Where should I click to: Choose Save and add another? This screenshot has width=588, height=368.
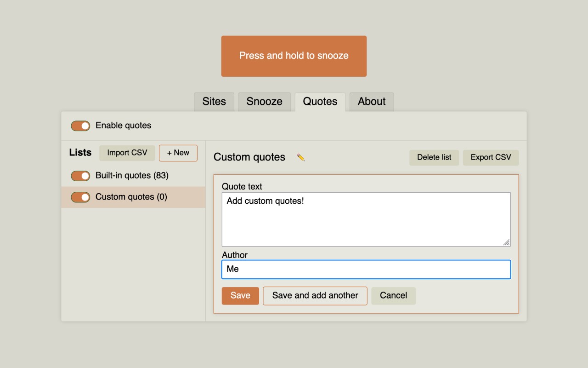315,296
